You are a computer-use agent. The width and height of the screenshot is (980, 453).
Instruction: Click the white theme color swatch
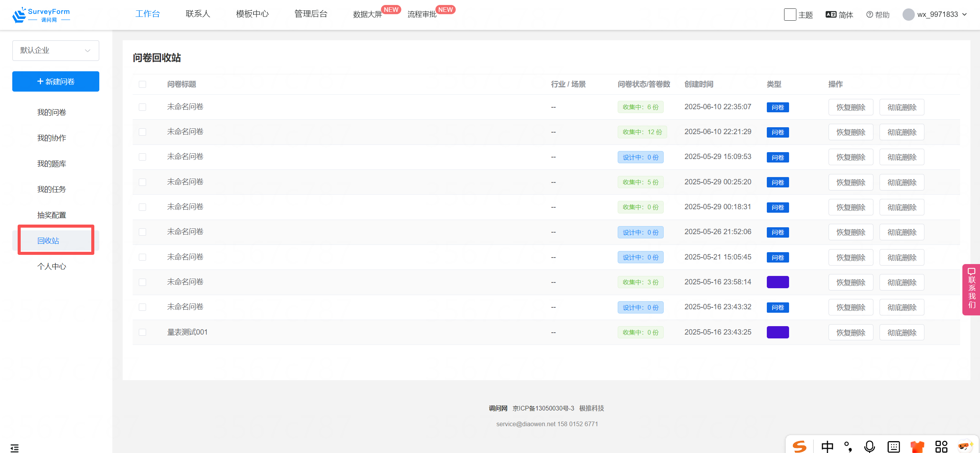pos(790,15)
